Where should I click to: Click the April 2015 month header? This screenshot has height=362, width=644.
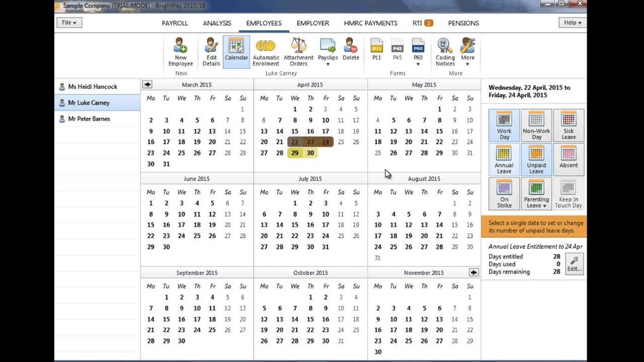310,84
